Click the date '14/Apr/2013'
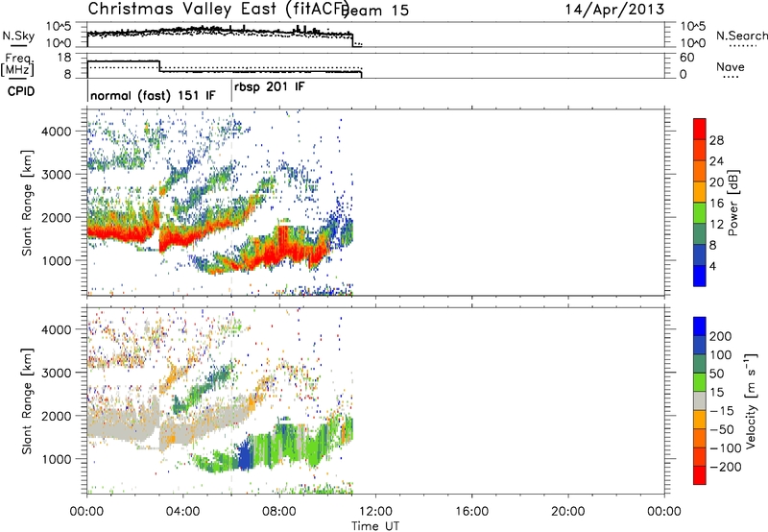The width and height of the screenshot is (768, 532). coord(614,10)
